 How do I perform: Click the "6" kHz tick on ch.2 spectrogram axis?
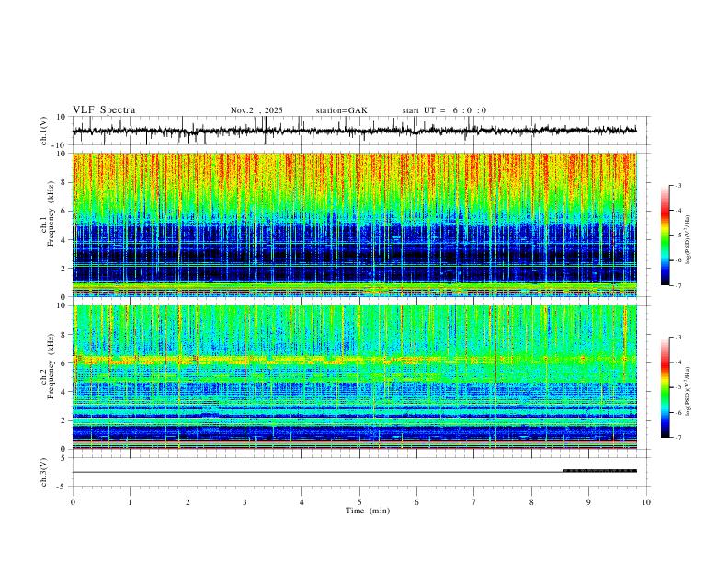pyautogui.click(x=63, y=363)
